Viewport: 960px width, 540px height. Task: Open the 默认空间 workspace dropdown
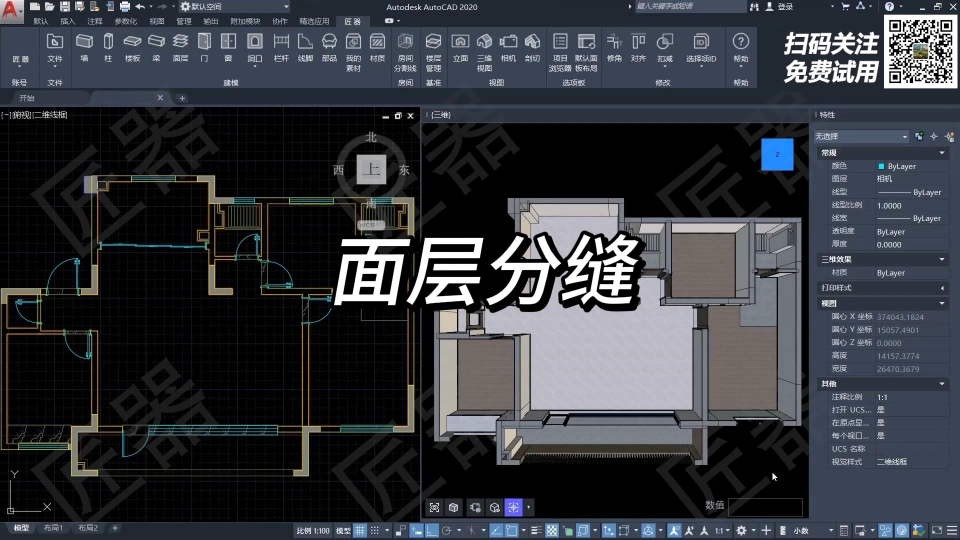coord(234,7)
